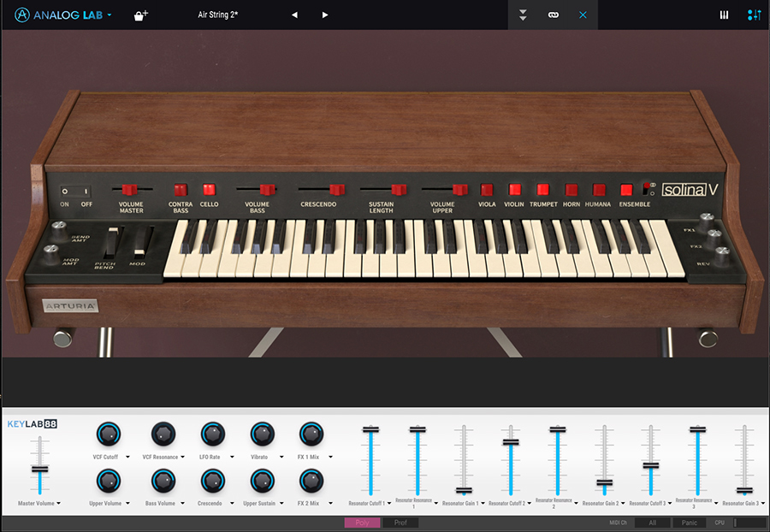Click the Pref button in status bar
The height and width of the screenshot is (532, 770).
point(400,523)
